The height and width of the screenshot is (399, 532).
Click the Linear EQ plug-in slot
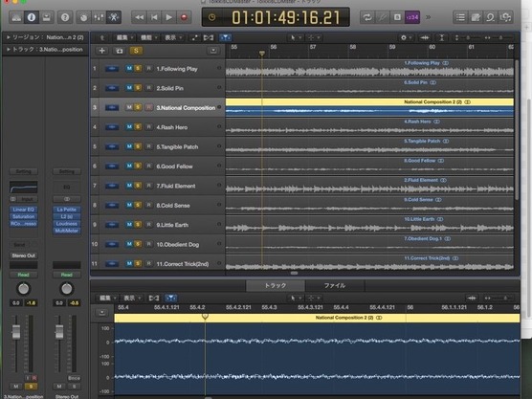pos(23,210)
